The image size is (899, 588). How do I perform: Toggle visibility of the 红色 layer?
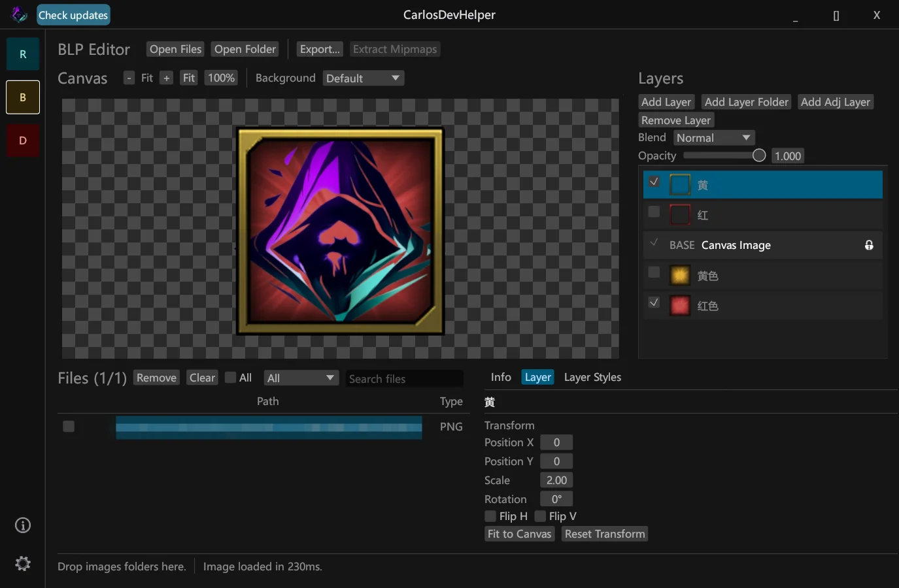point(654,302)
